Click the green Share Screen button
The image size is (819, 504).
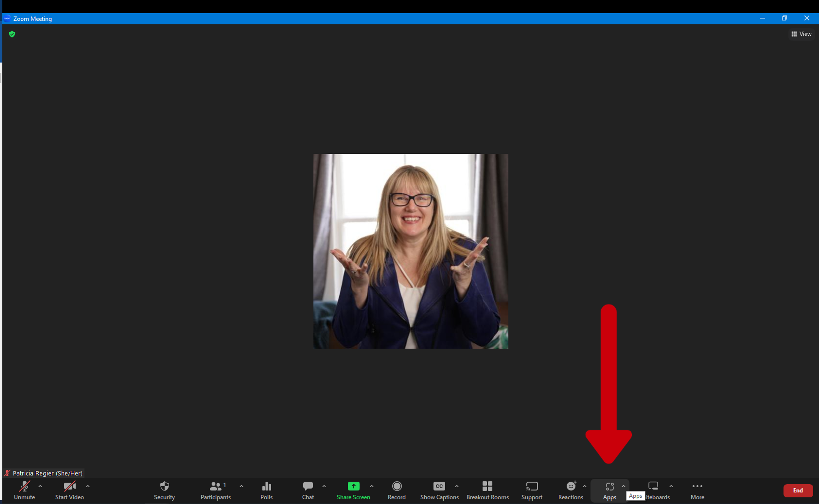coord(353,490)
